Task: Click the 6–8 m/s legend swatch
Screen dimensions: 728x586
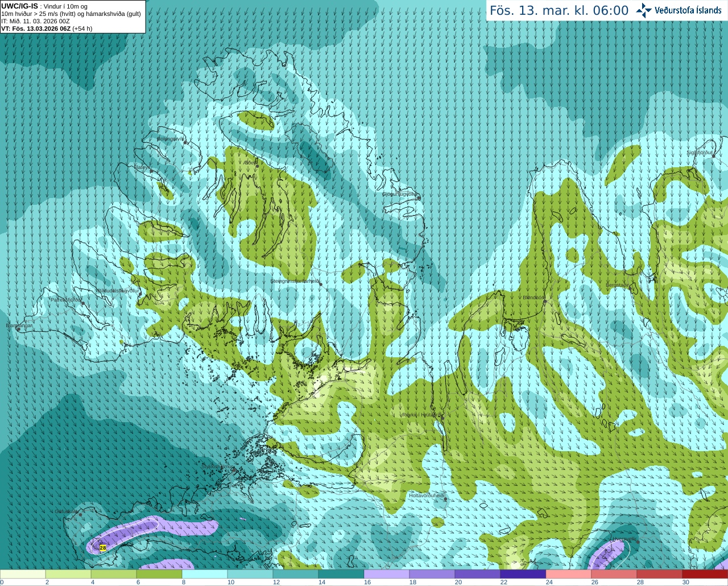Action: click(159, 574)
